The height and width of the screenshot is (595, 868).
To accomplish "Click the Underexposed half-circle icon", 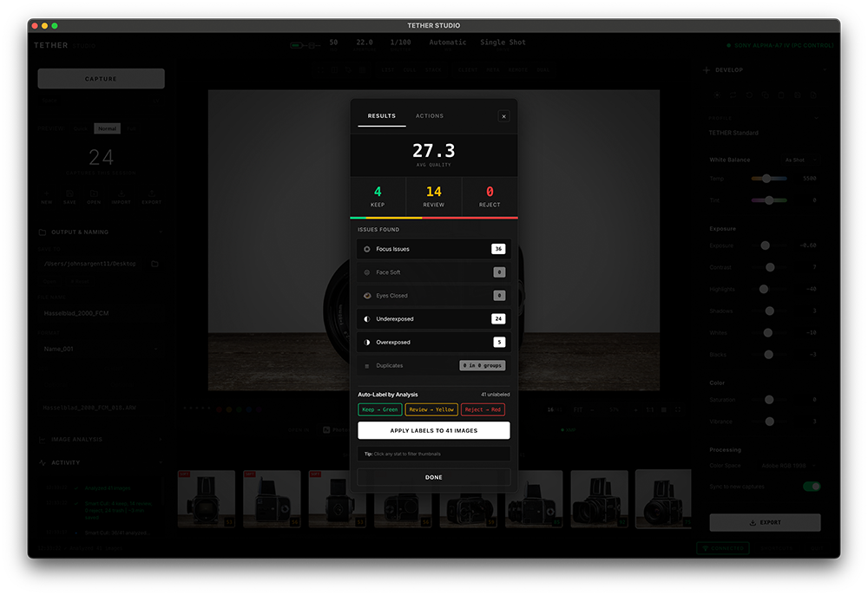I will pyautogui.click(x=367, y=319).
